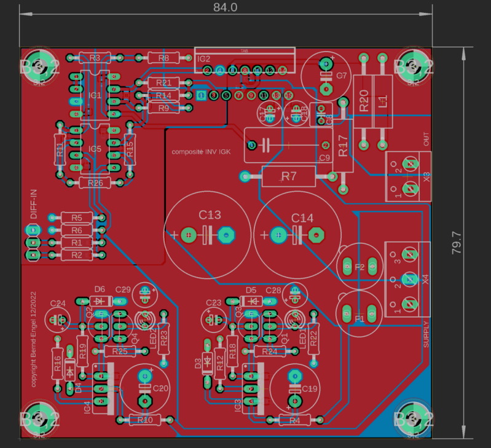The image size is (491, 448).
Task: Click the 84.0 width dimension label
Action: tap(225, 7)
